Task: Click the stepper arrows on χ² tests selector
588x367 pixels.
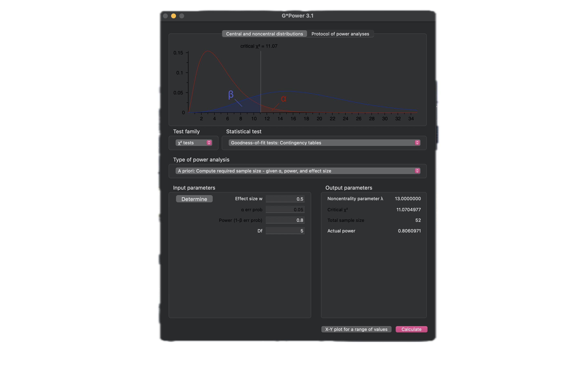Action: [x=209, y=143]
